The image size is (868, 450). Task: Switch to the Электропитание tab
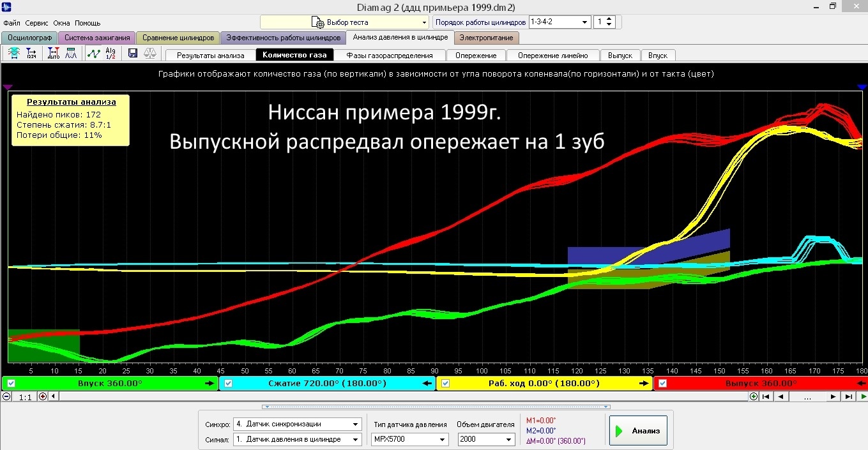(x=486, y=38)
